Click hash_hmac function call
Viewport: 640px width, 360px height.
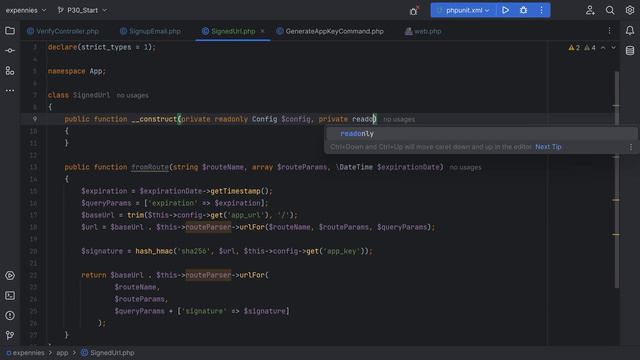(154, 251)
